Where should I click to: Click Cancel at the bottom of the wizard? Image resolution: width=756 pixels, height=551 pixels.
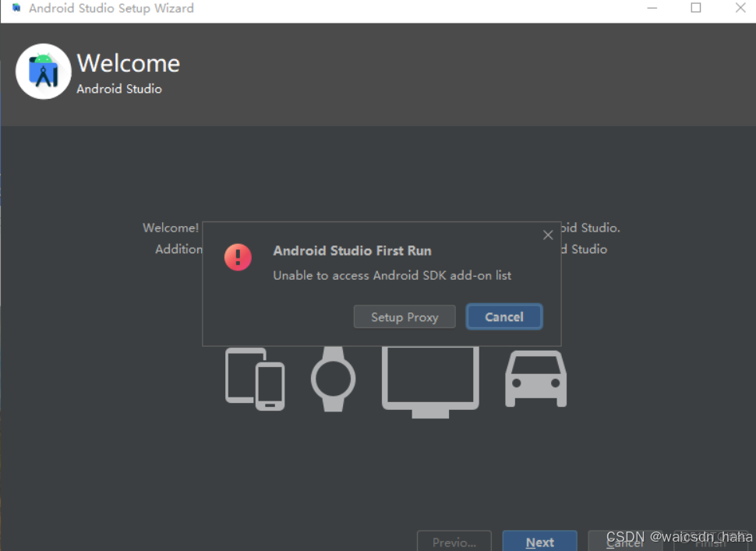626,541
